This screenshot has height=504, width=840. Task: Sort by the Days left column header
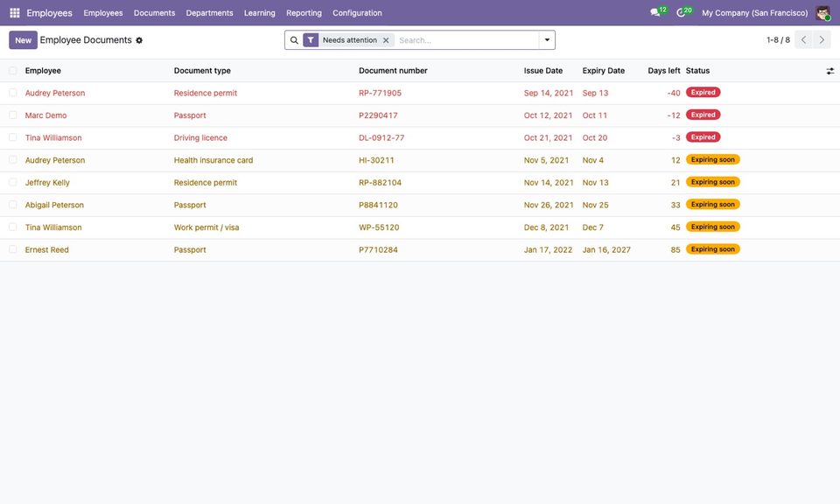(664, 71)
